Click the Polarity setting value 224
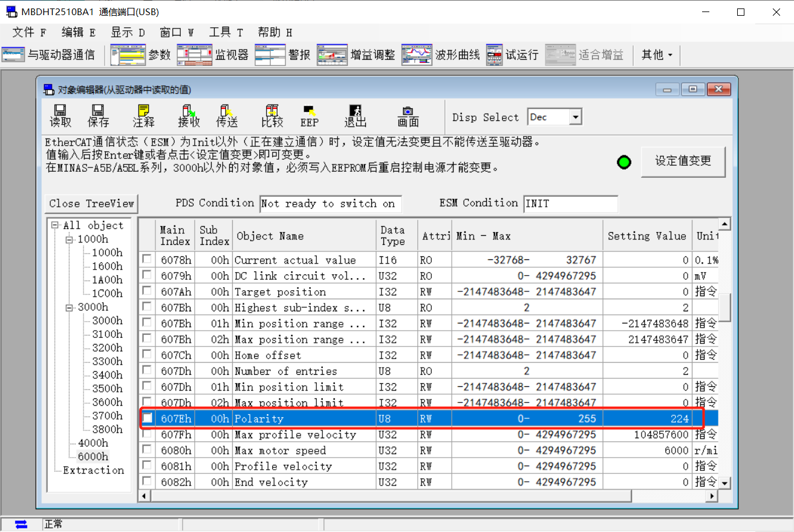The height and width of the screenshot is (532, 794). click(x=679, y=418)
